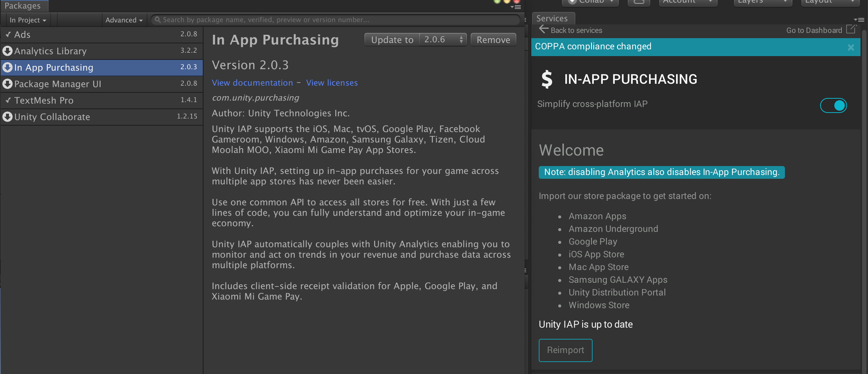Click the Analytics Library update-available arrow icon

click(7, 51)
